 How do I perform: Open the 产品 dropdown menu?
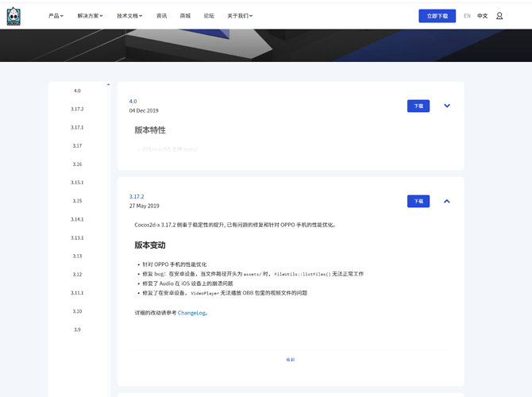[x=56, y=16]
